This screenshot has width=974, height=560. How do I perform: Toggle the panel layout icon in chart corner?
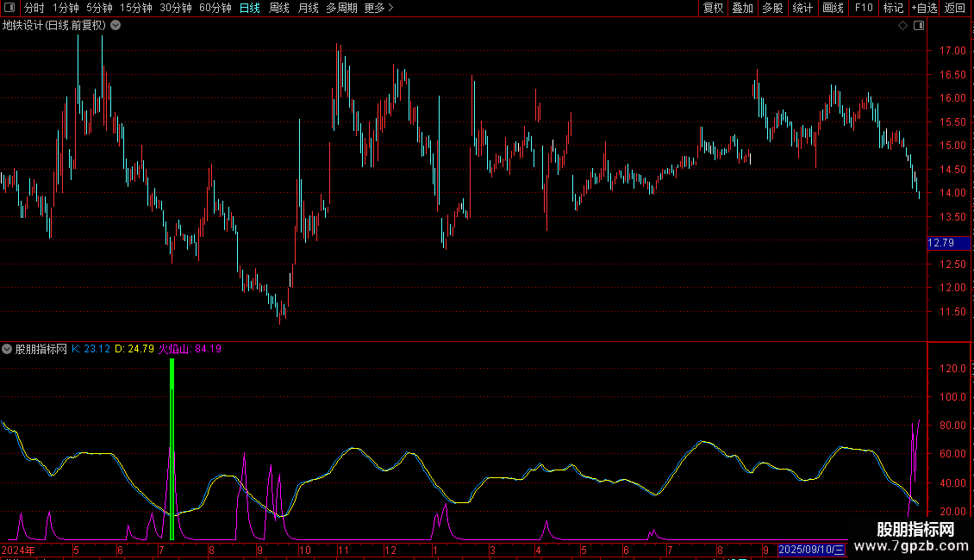pos(919,26)
